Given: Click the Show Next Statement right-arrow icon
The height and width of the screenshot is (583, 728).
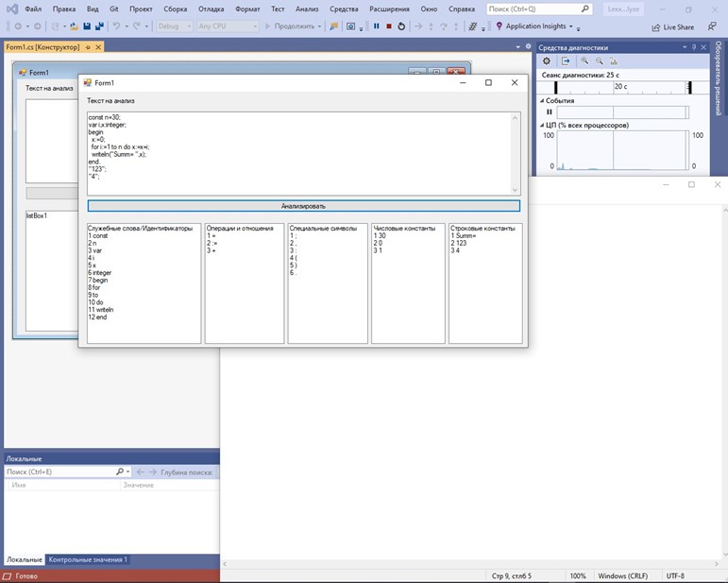Looking at the screenshot, I should (x=418, y=26).
